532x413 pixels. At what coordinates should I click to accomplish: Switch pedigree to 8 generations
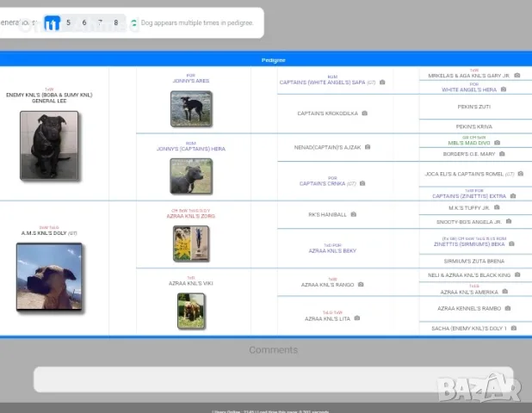click(116, 22)
